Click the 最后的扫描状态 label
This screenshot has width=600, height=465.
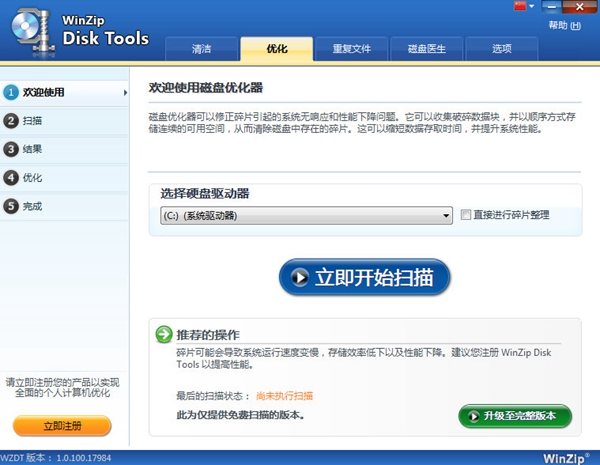tap(213, 396)
